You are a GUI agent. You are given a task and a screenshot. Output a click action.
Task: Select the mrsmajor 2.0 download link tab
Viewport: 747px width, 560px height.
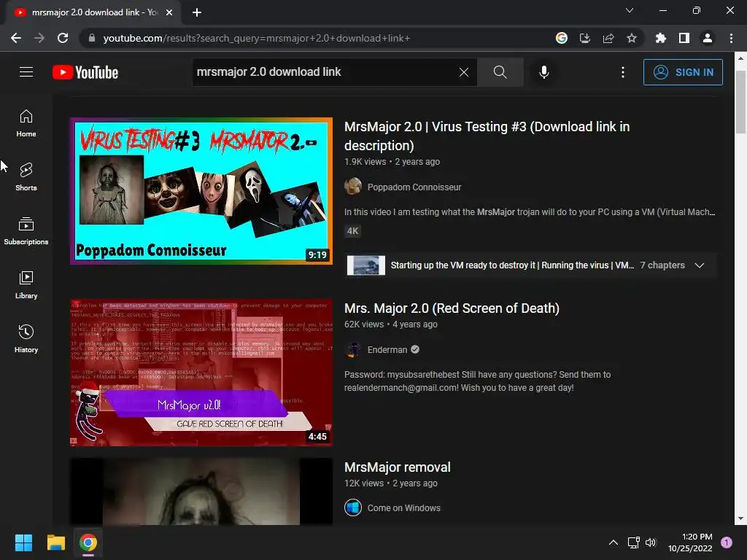click(93, 12)
